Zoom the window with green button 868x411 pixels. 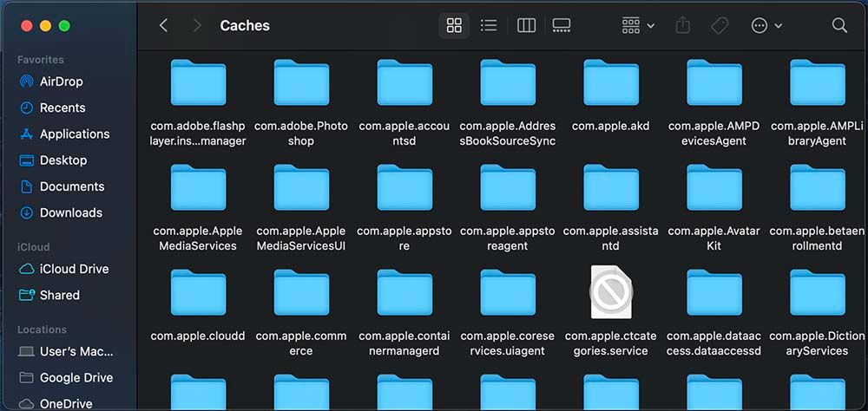(64, 25)
